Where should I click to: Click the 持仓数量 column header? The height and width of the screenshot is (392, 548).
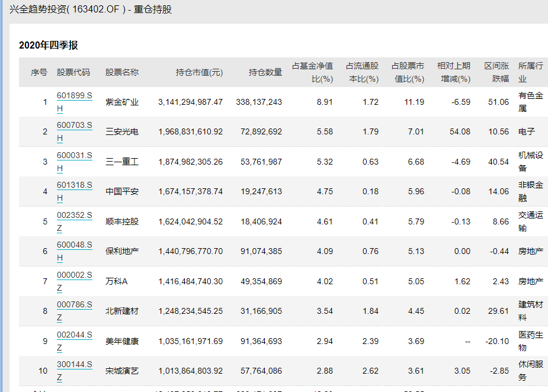[x=265, y=72]
